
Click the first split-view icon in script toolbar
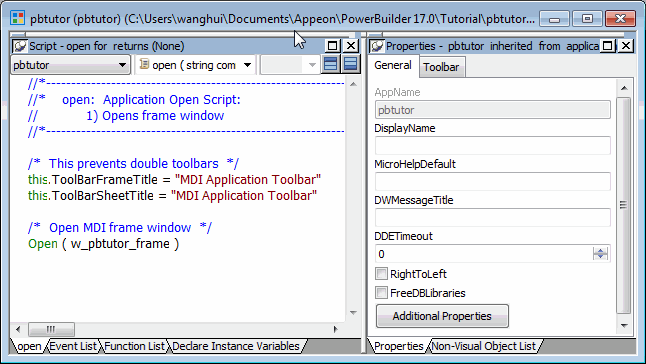330,64
